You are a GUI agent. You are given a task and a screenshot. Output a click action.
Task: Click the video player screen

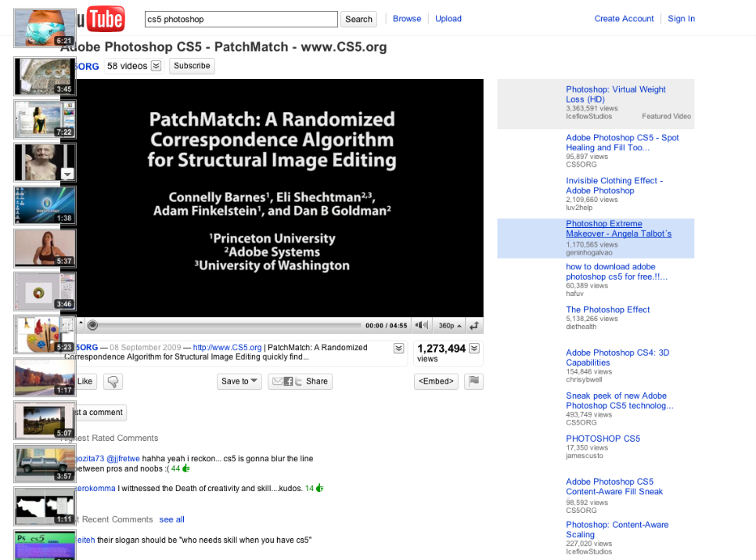279,197
